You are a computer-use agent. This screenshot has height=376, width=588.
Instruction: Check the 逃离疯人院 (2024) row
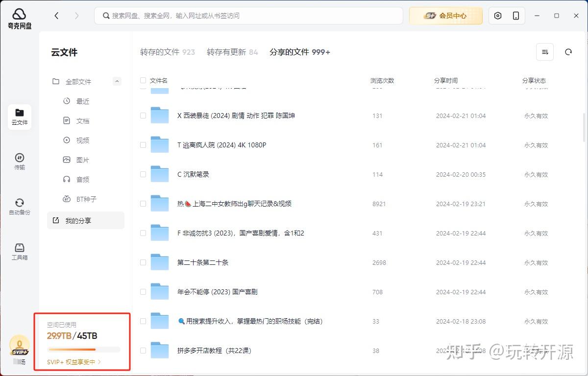point(143,145)
